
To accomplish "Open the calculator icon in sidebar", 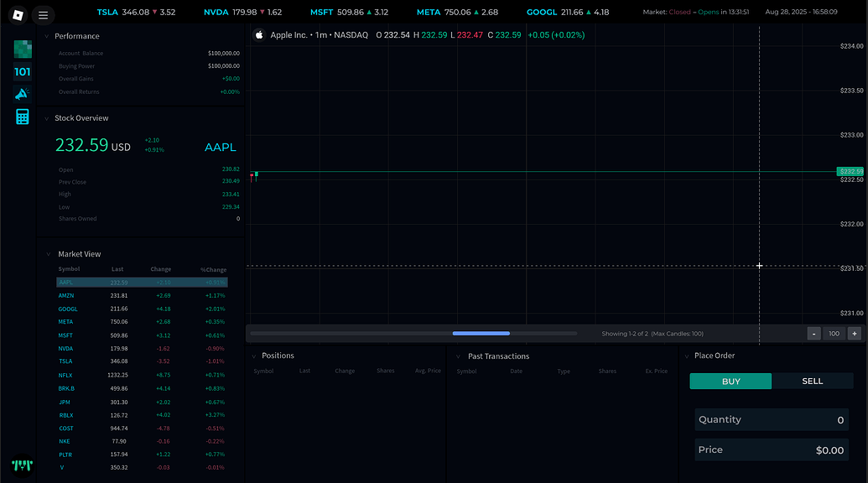I will pos(23,117).
